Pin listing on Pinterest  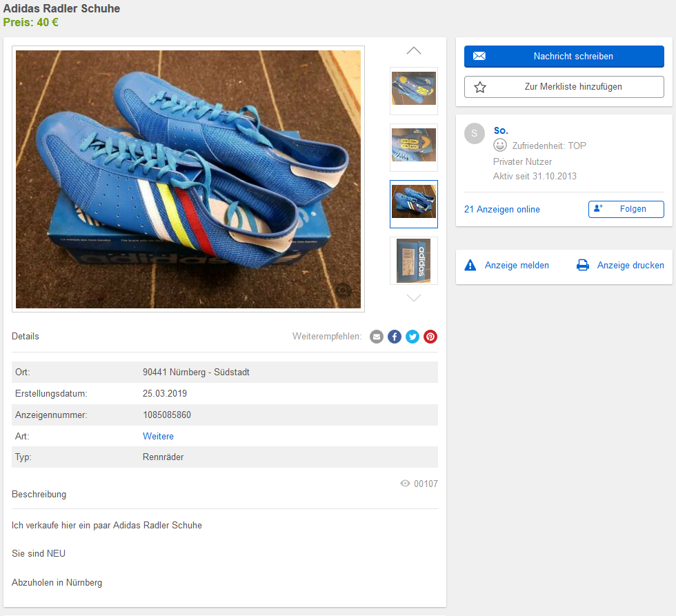(430, 337)
